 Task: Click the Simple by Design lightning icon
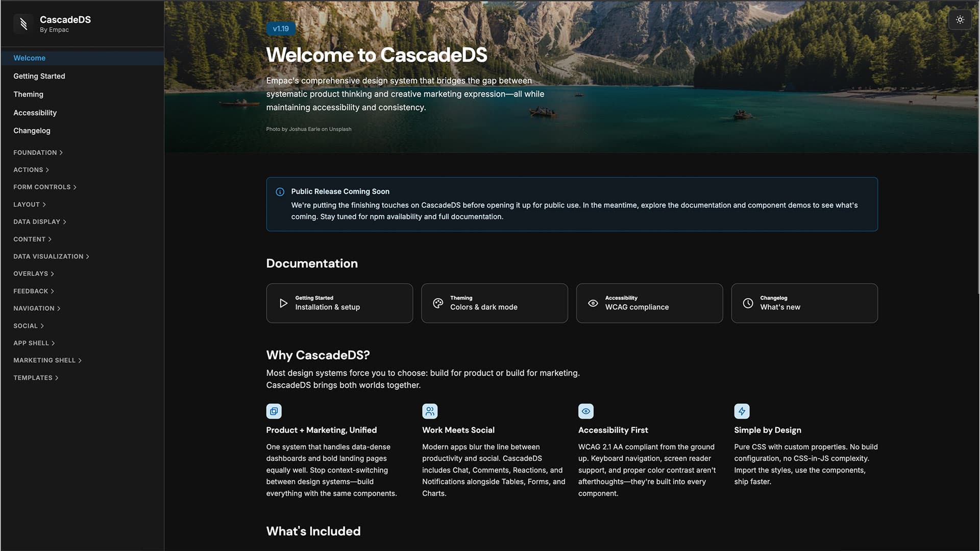pyautogui.click(x=742, y=411)
